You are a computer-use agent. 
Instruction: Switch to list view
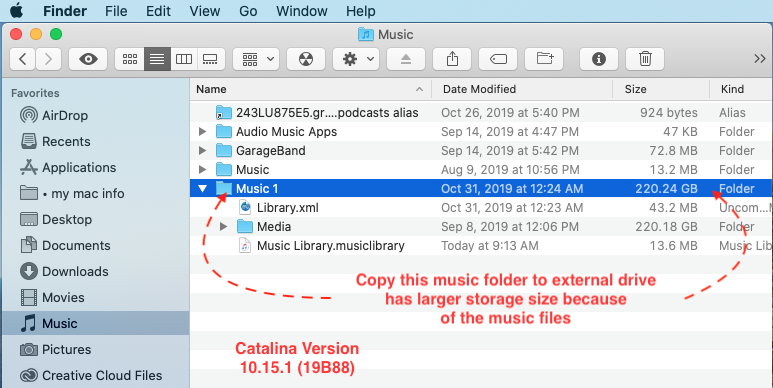(x=157, y=59)
